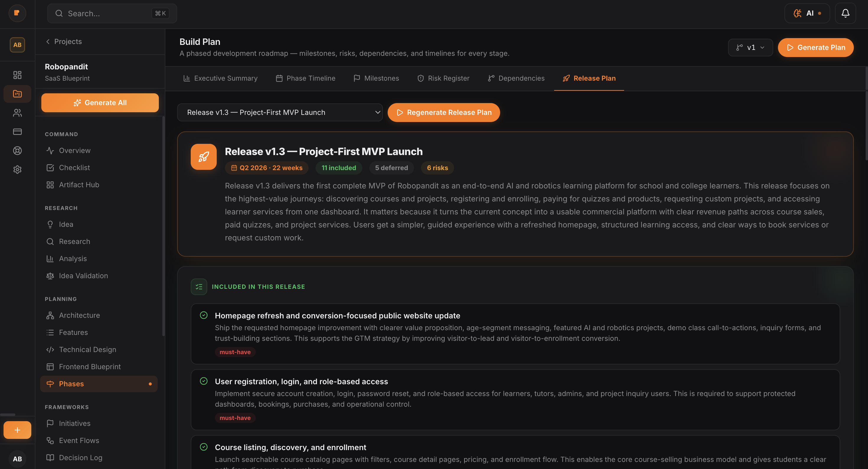Collapse back to Projects via the chevron
868x469 pixels.
48,41
